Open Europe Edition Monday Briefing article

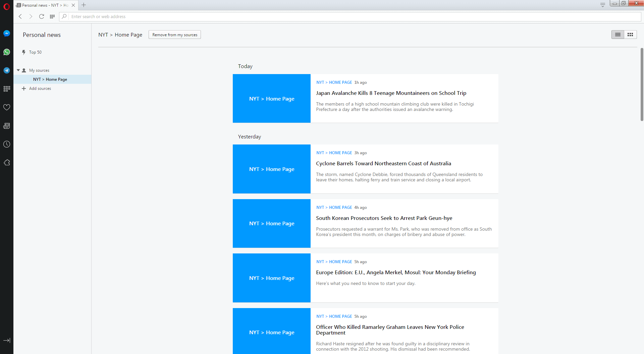click(x=396, y=273)
